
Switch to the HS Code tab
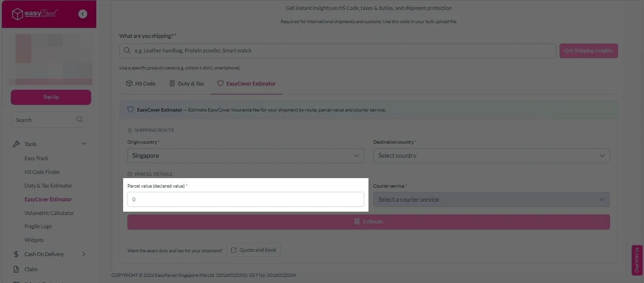point(141,84)
